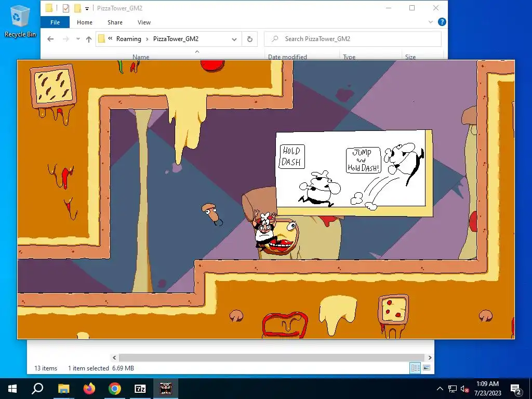
Task: Open the taskbar clock and date
Action: click(x=487, y=389)
